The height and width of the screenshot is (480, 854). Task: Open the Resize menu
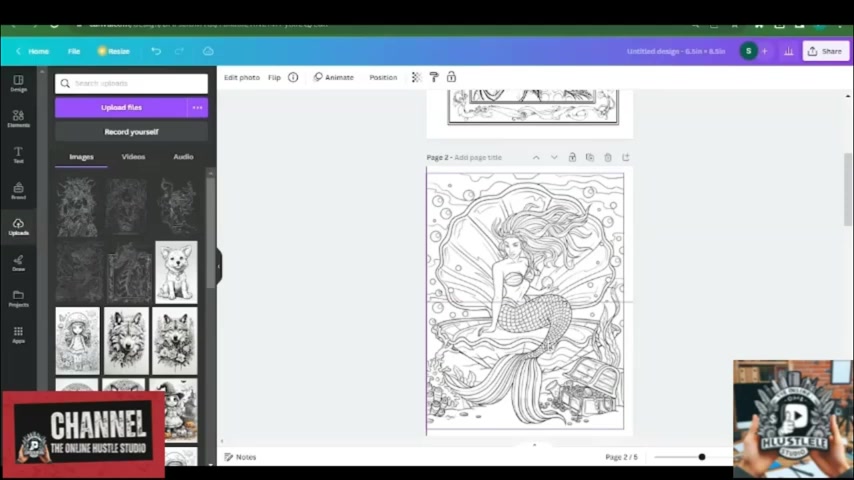[x=114, y=51]
